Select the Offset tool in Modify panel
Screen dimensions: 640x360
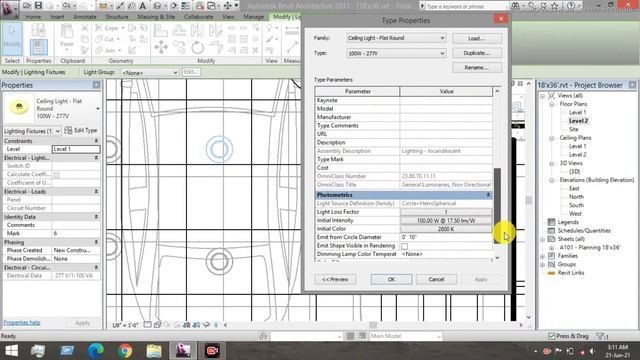click(x=179, y=31)
